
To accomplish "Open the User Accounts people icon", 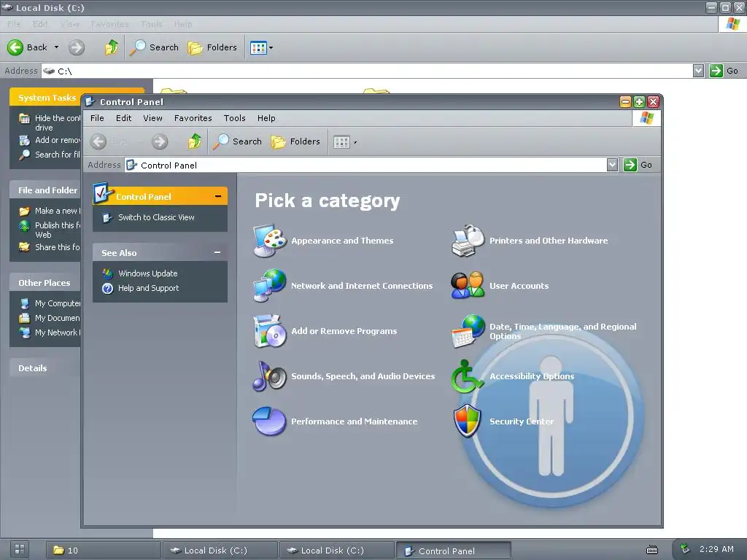I will (468, 286).
